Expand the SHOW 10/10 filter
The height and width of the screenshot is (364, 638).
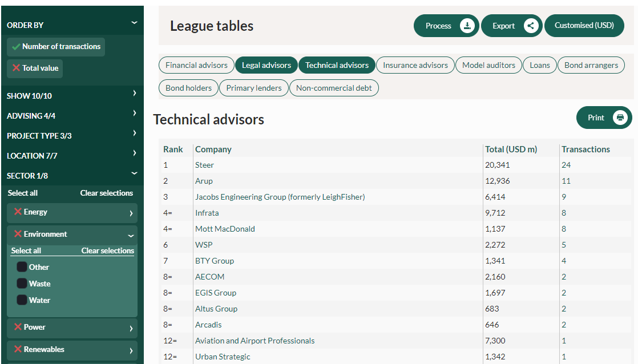(135, 93)
